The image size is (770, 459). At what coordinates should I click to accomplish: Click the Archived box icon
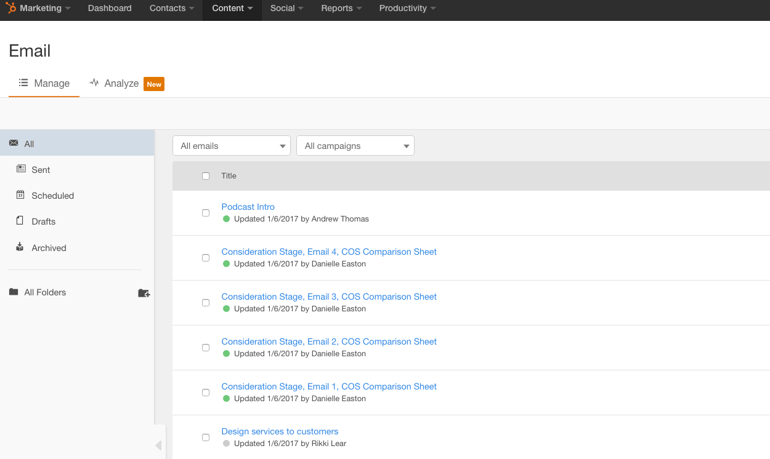click(20, 247)
